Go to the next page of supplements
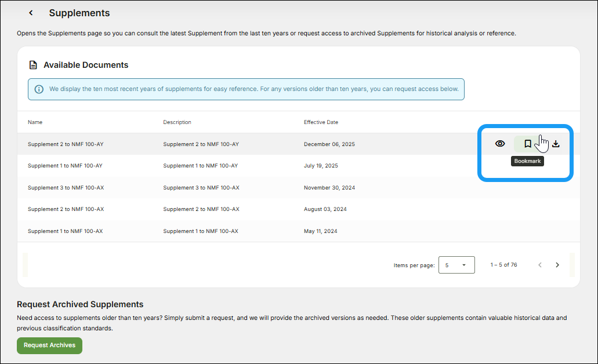The image size is (598, 364). (x=557, y=265)
